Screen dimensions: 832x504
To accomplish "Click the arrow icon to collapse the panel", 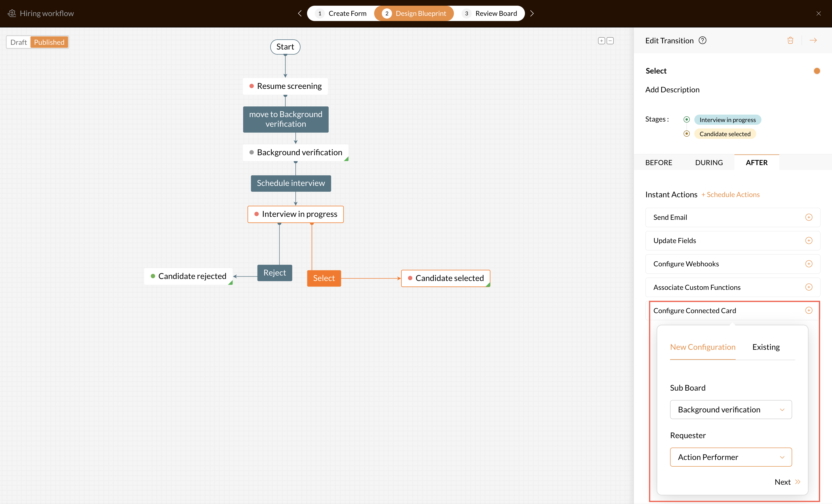I will pyautogui.click(x=813, y=41).
